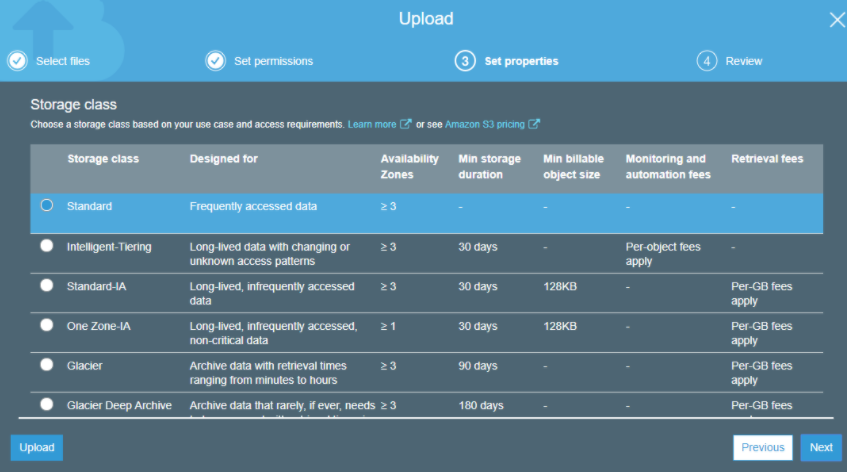Image resolution: width=849 pixels, height=472 pixels.
Task: Click 'Per-GB fees apply' in Glacier row
Action: [761, 373]
